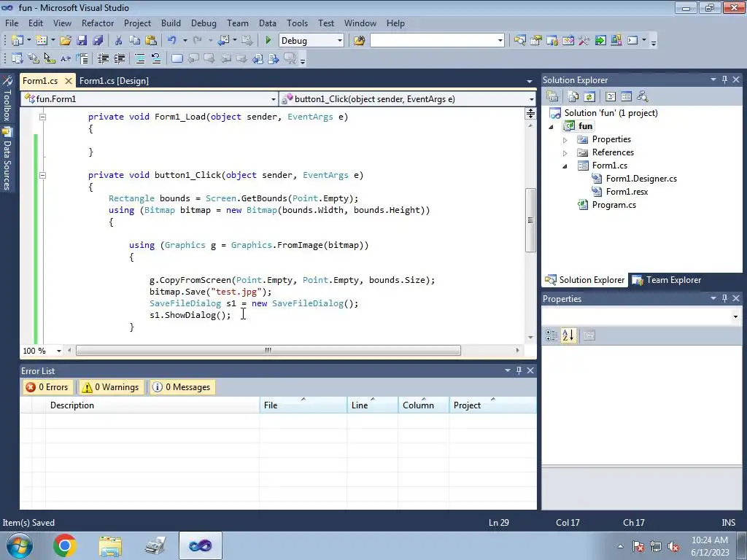Click the Add New Item toolbar icon
Screen dimensions: 747x560
(x=42, y=41)
